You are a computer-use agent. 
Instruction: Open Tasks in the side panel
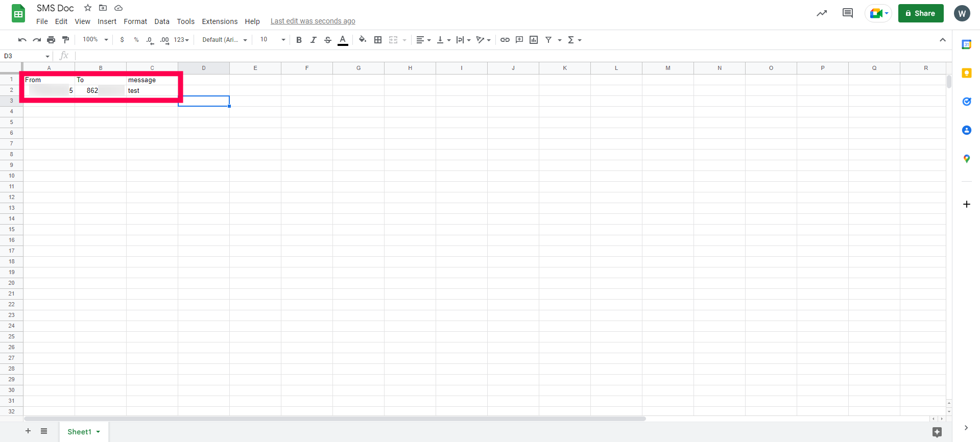(966, 102)
